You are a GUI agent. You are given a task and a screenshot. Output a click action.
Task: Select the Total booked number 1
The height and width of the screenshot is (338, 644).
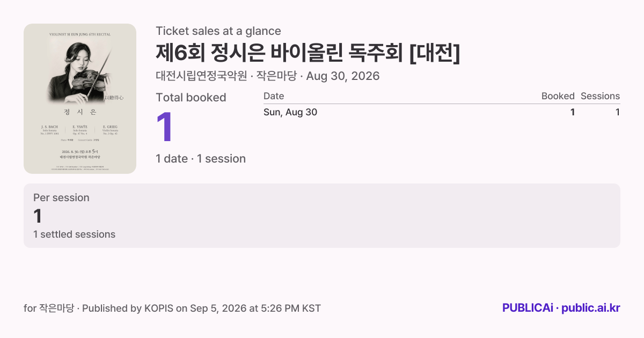165,128
